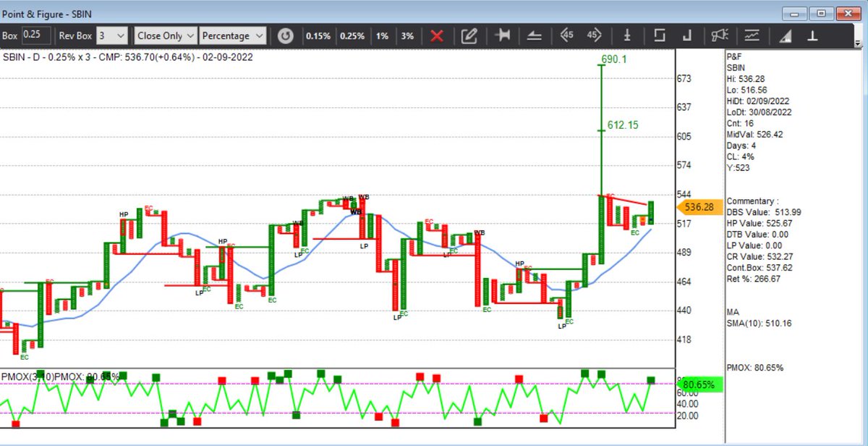Open the line chart indicator icon
The width and height of the screenshot is (868, 446).
point(752,35)
